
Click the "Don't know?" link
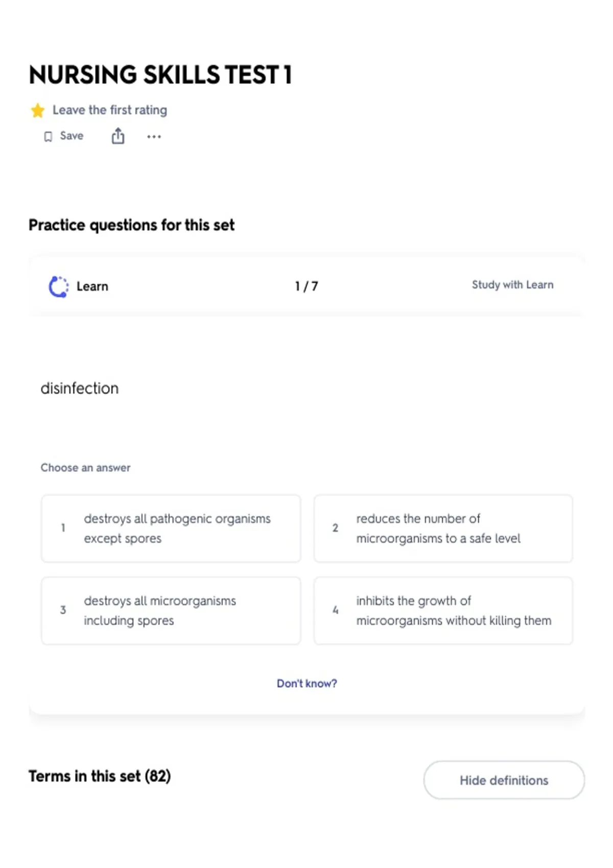coord(307,683)
